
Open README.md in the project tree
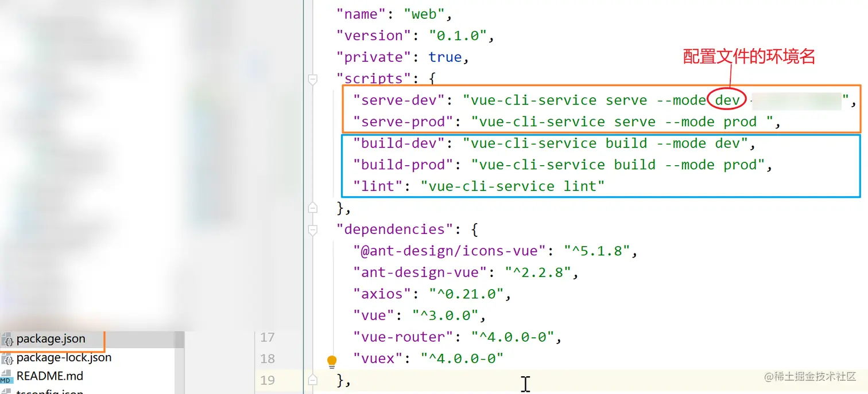coord(49,376)
